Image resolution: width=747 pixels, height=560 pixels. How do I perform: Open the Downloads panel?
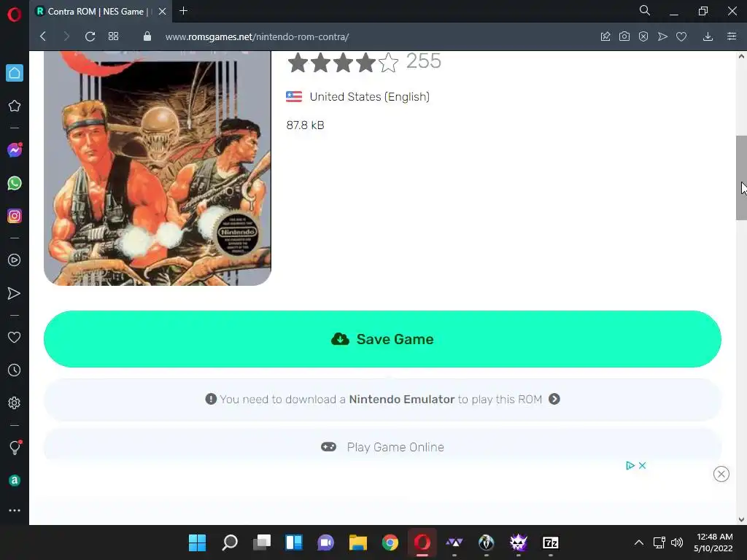click(x=708, y=36)
